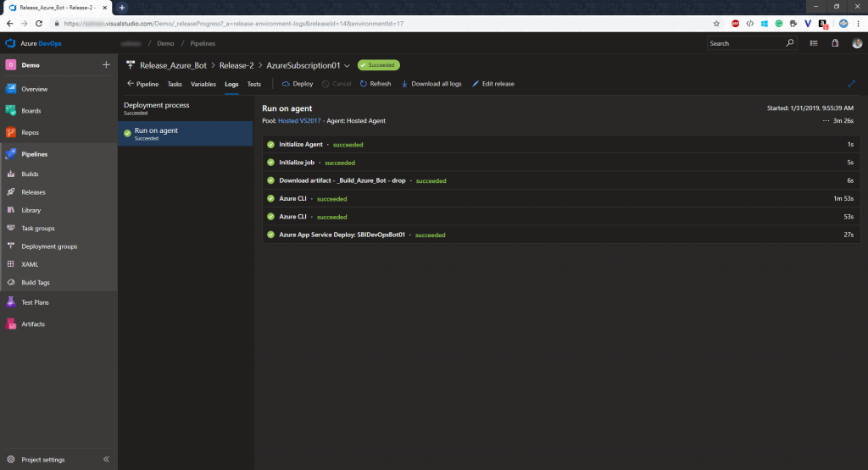868x470 pixels.
Task: Go to Builds under Pipelines
Action: click(30, 174)
